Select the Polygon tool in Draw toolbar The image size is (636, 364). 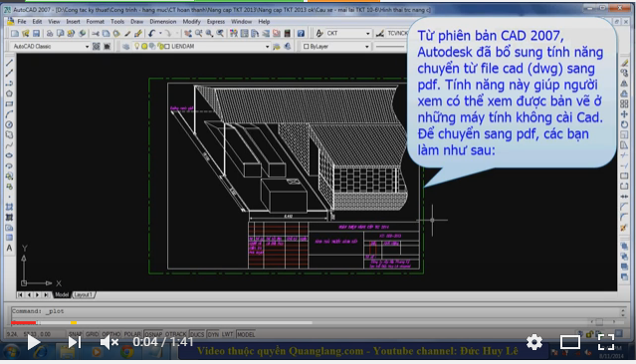click(x=9, y=93)
